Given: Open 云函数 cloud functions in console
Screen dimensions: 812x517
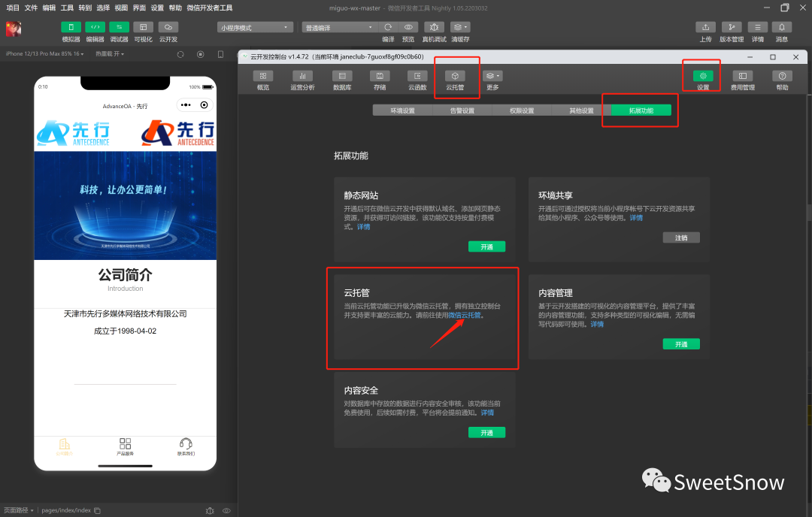Looking at the screenshot, I should 417,80.
